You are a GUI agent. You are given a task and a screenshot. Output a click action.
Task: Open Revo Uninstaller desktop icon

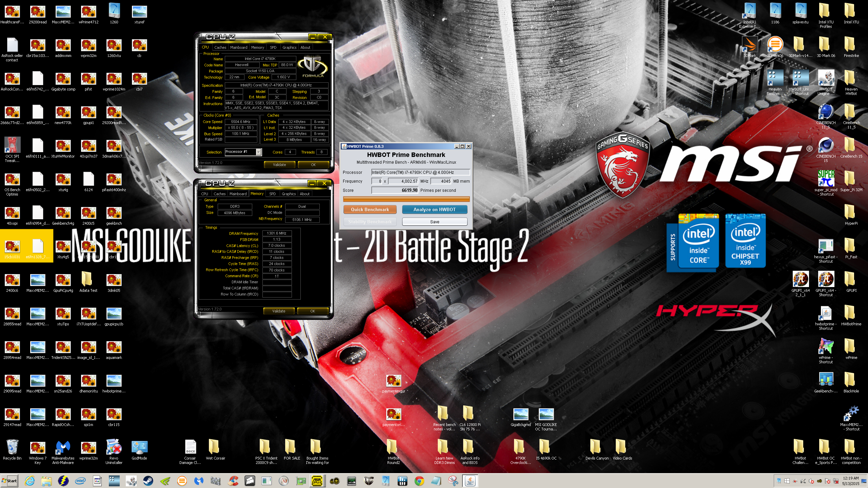pos(114,452)
